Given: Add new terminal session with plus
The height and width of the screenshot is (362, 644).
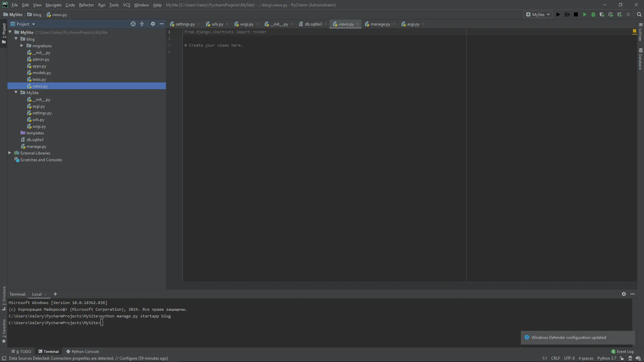Looking at the screenshot, I should 55,294.
